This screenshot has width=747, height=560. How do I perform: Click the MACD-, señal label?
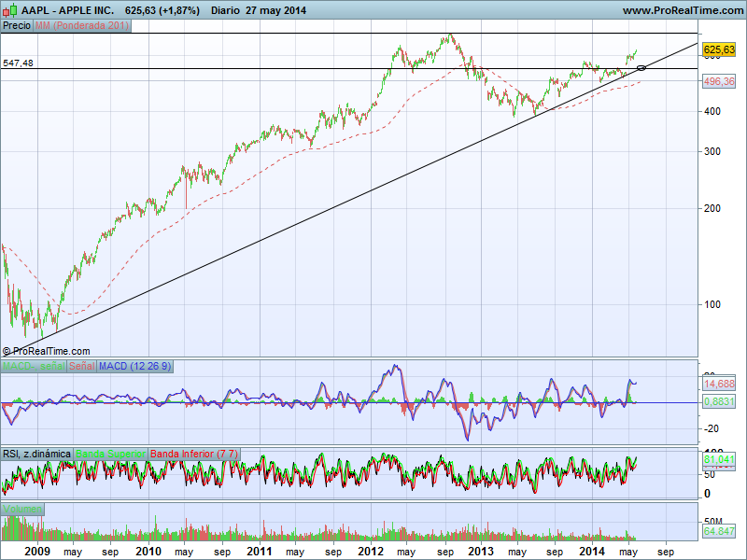coord(34,366)
